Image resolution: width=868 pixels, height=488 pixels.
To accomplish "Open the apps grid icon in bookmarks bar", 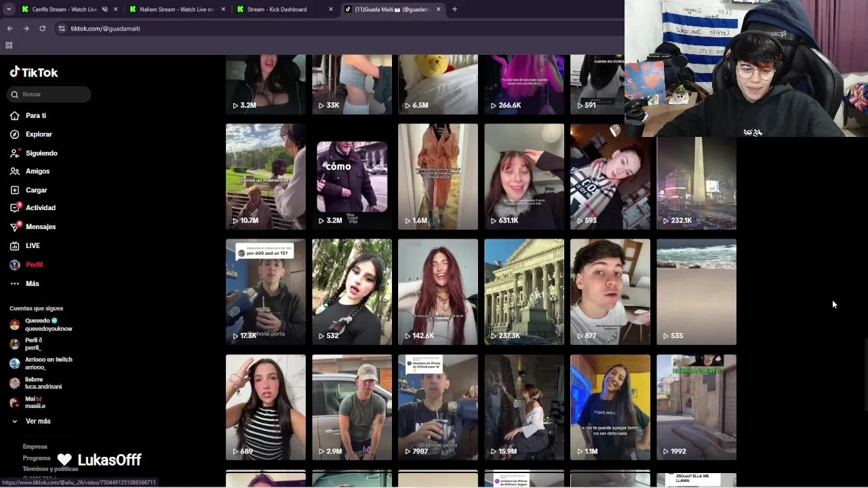I will tap(9, 45).
